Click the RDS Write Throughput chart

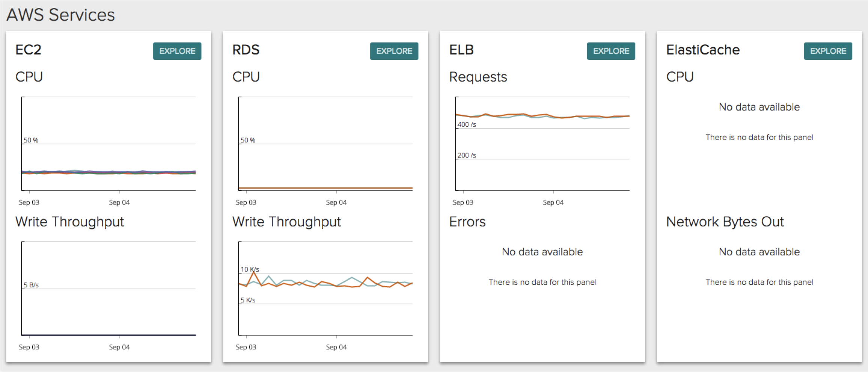click(x=325, y=289)
